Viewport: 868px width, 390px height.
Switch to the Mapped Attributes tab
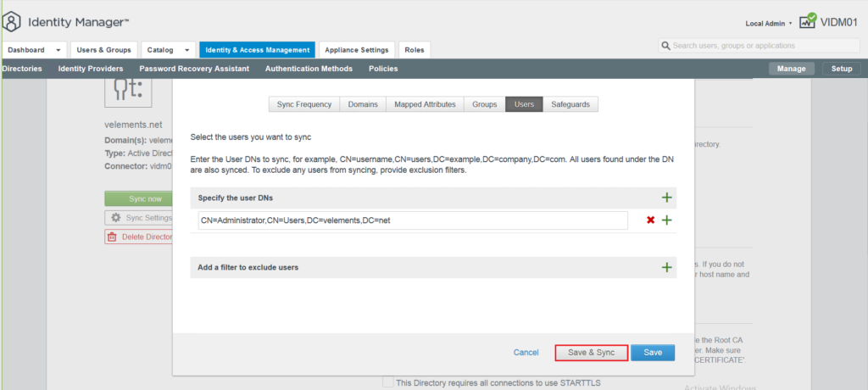point(426,104)
